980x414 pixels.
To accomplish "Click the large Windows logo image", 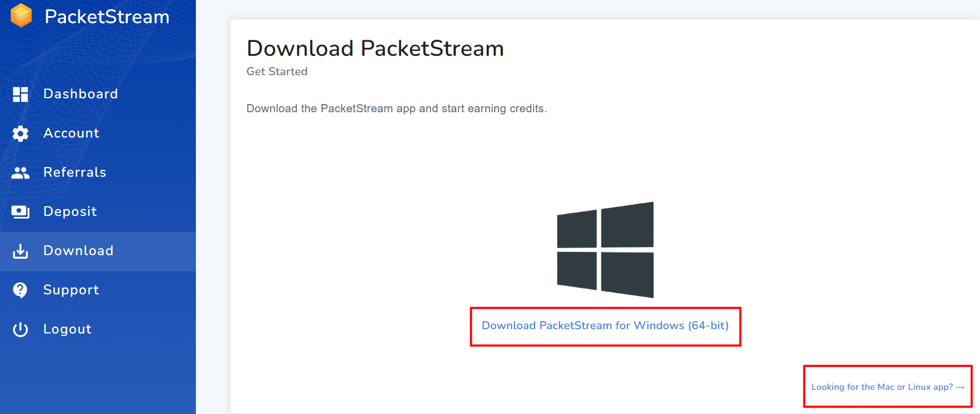I will pyautogui.click(x=605, y=250).
